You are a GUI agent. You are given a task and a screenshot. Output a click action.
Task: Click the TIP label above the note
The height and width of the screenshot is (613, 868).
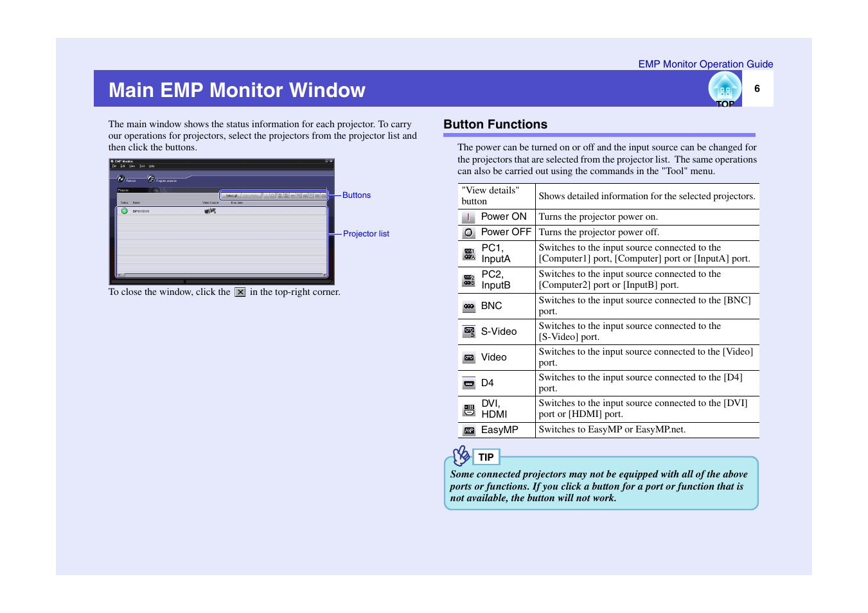coord(486,458)
